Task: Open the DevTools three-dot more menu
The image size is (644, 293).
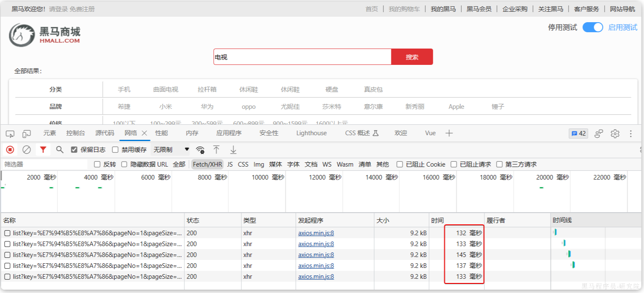Action: (x=631, y=134)
